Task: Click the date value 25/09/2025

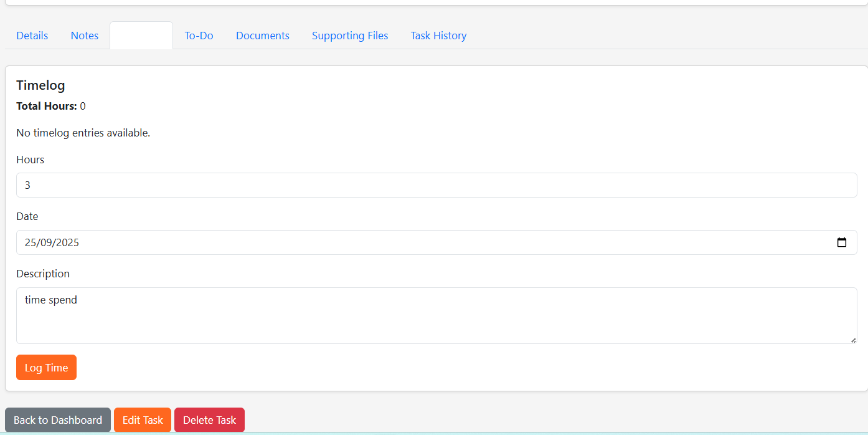Action: [x=51, y=242]
